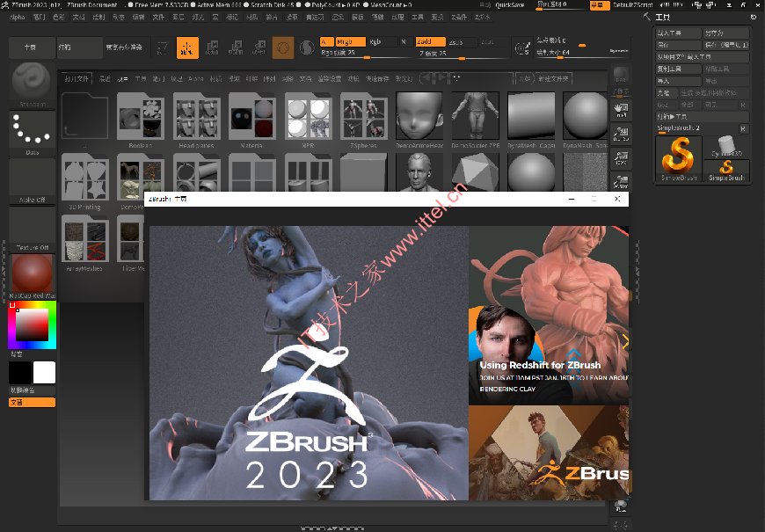Select the Zoom icon on right shelf

pyautogui.click(x=621, y=135)
